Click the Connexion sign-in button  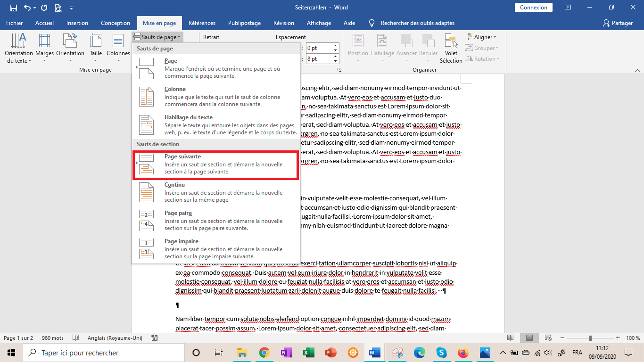pos(534,8)
